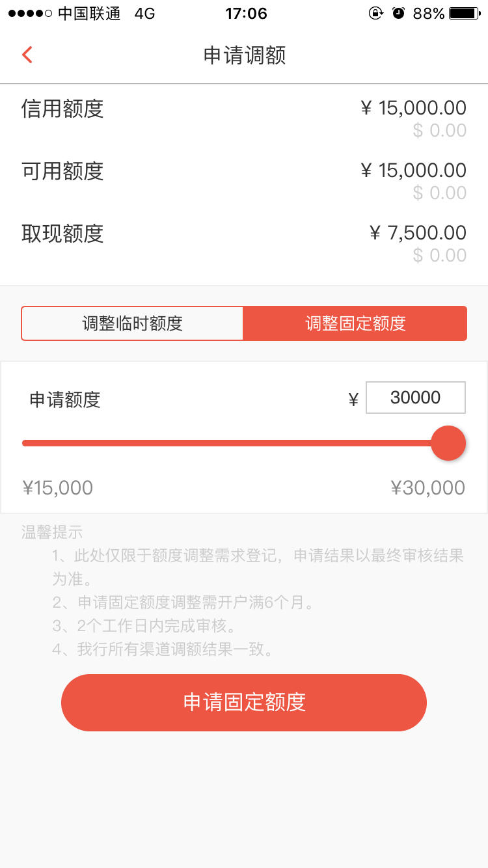Tap the 可用额度 row label
Screen dimensions: 488x868
(x=62, y=171)
